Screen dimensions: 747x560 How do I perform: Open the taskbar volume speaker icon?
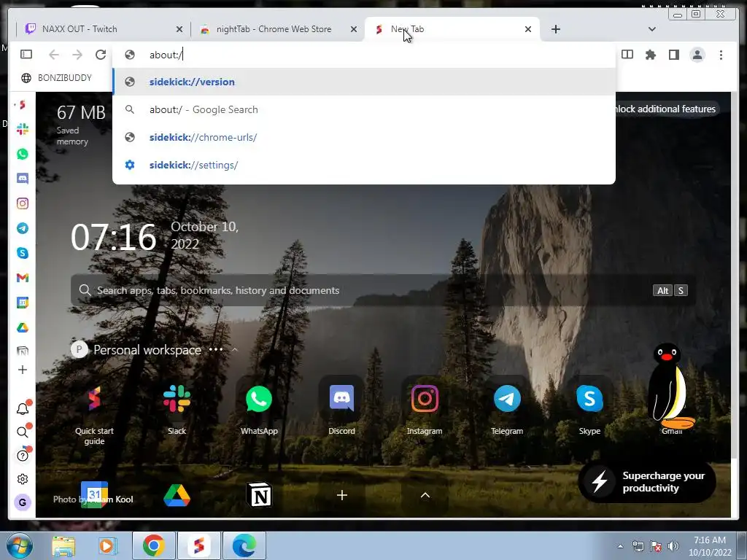tap(673, 546)
